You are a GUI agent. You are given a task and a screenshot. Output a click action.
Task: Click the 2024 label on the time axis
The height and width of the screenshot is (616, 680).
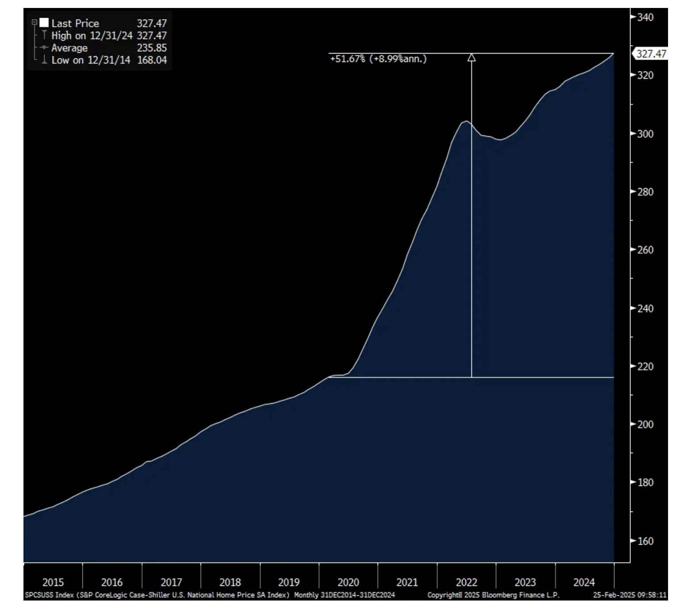(584, 582)
